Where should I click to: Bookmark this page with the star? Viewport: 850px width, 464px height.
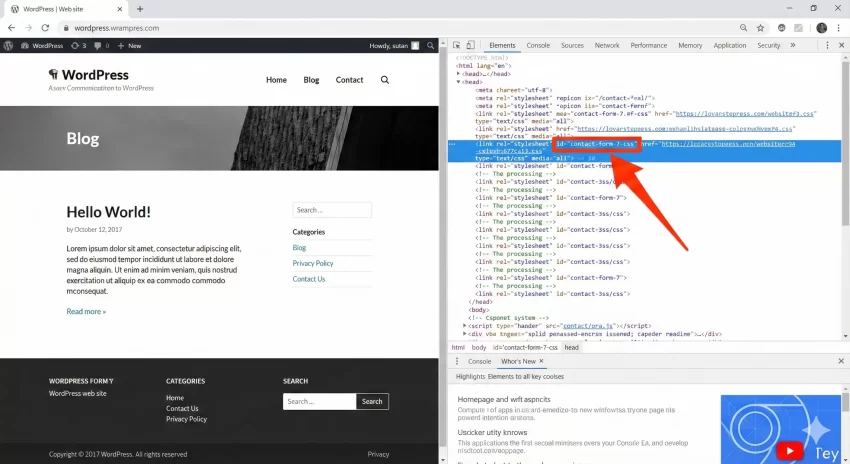[x=761, y=28]
